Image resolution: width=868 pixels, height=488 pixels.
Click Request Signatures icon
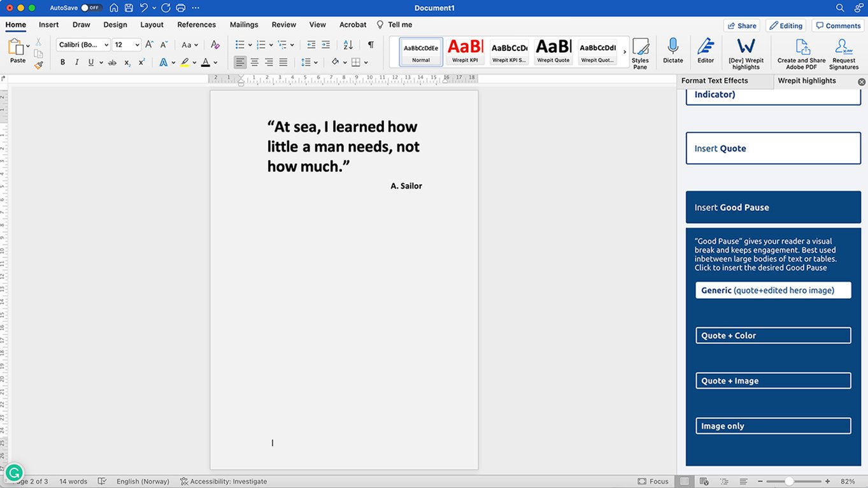[x=844, y=54]
